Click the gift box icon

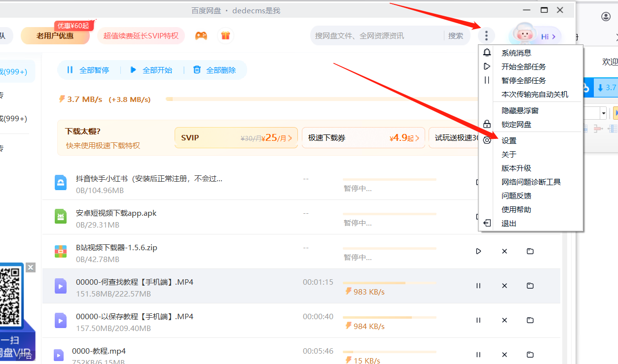coord(225,35)
